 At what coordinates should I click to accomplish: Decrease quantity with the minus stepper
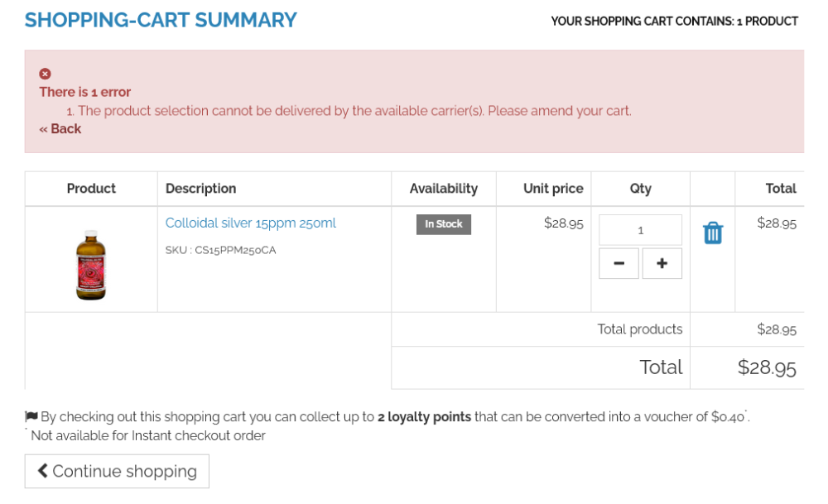pos(619,262)
